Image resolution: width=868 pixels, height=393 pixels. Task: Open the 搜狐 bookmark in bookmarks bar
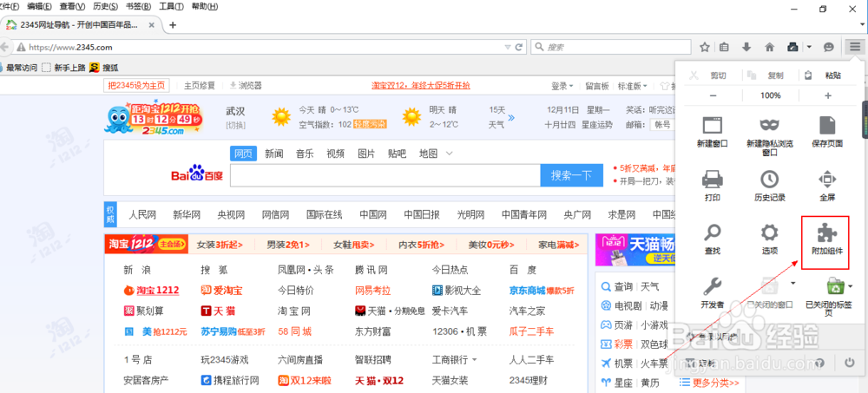click(103, 68)
